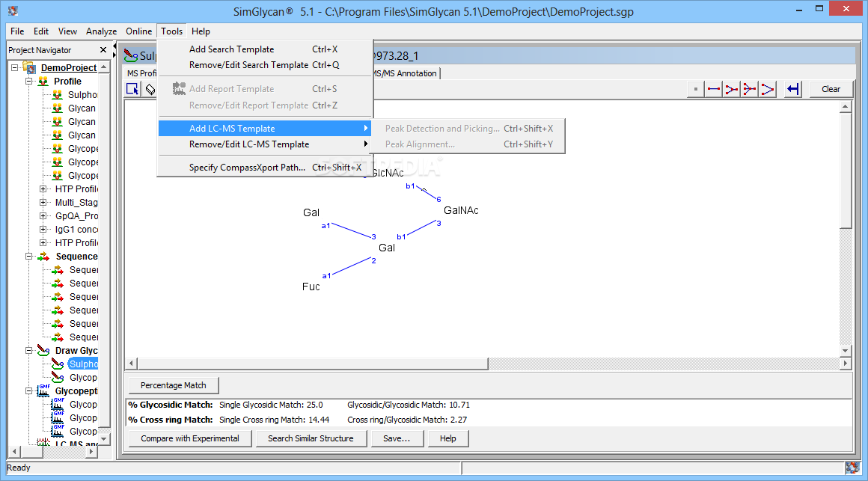Select the DemoProject tree label

click(69, 67)
